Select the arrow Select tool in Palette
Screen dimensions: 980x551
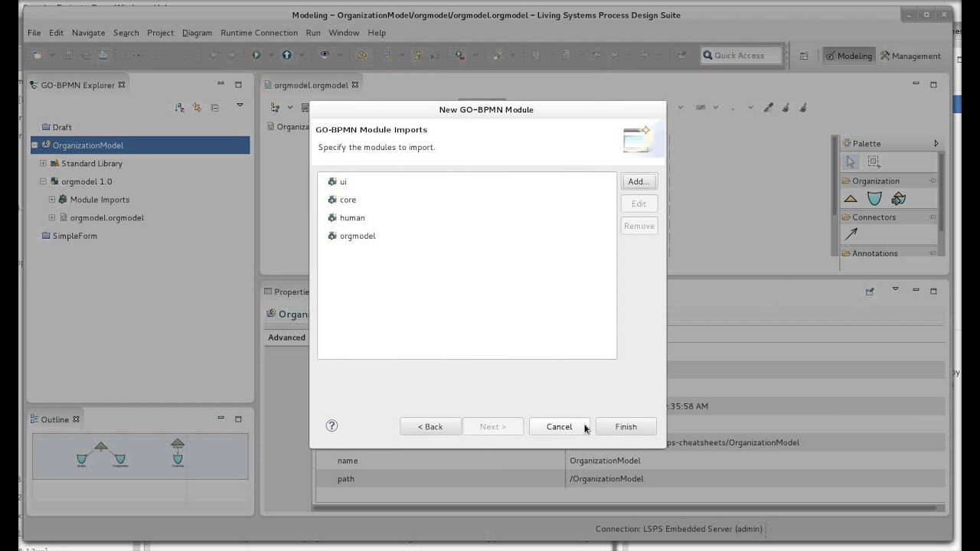tap(851, 161)
